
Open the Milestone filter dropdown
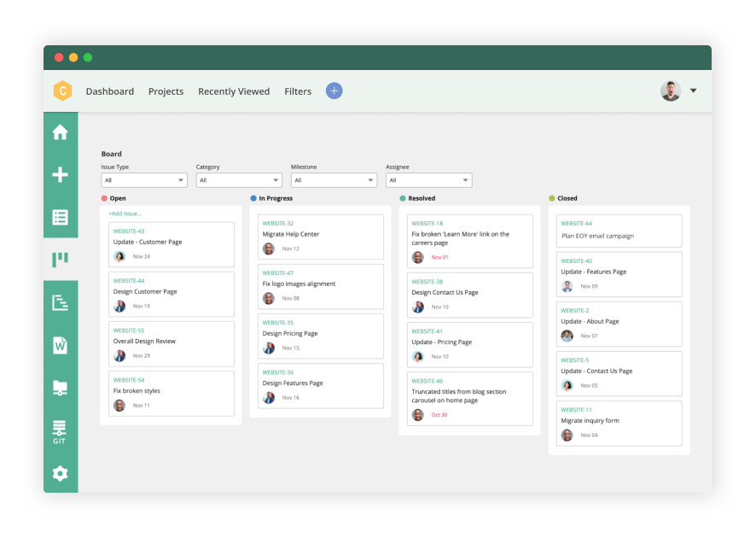click(334, 180)
